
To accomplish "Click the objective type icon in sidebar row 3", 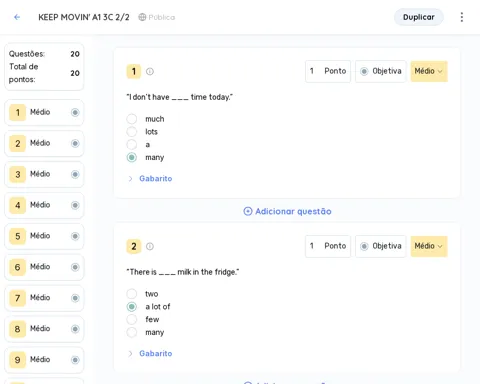I will pos(75,174).
